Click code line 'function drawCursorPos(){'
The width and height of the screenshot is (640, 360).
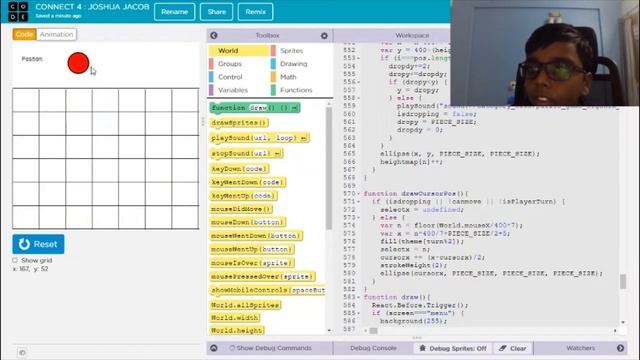point(416,194)
